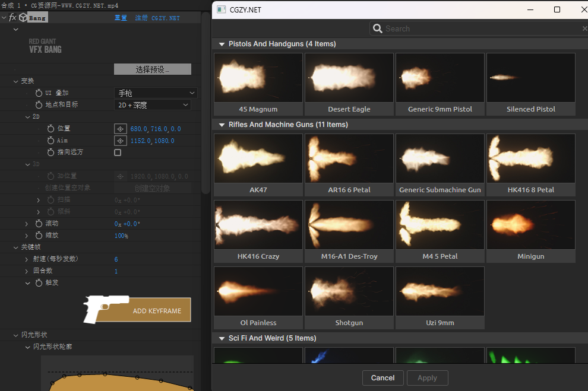This screenshot has height=391, width=588.
Task: Expand the 滚动 property
Action: coord(27,224)
